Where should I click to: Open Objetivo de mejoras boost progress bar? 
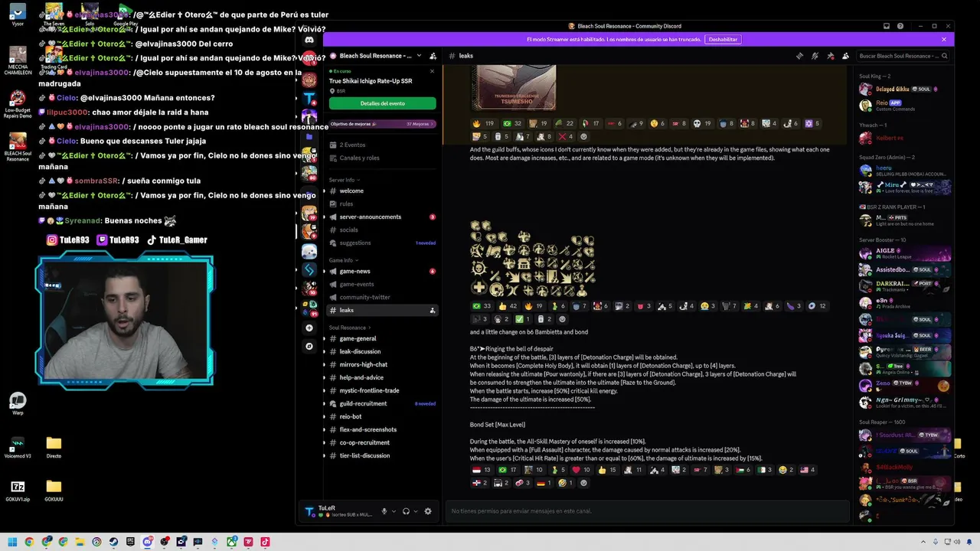[x=382, y=124]
